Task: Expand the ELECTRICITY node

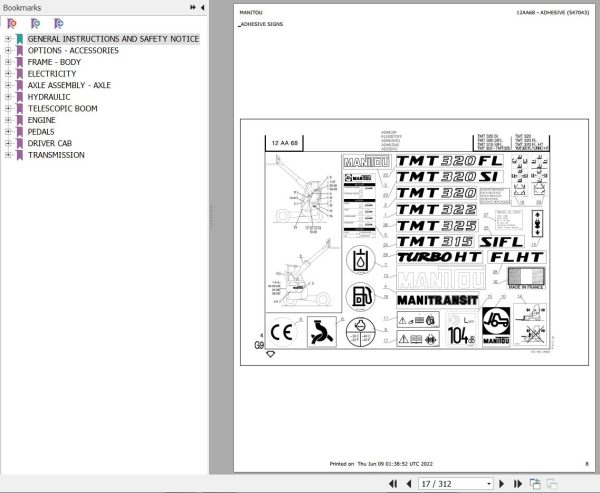Action: point(8,73)
